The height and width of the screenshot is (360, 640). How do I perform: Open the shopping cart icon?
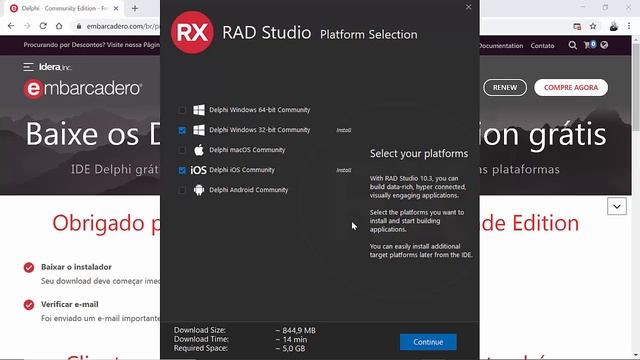589,45
